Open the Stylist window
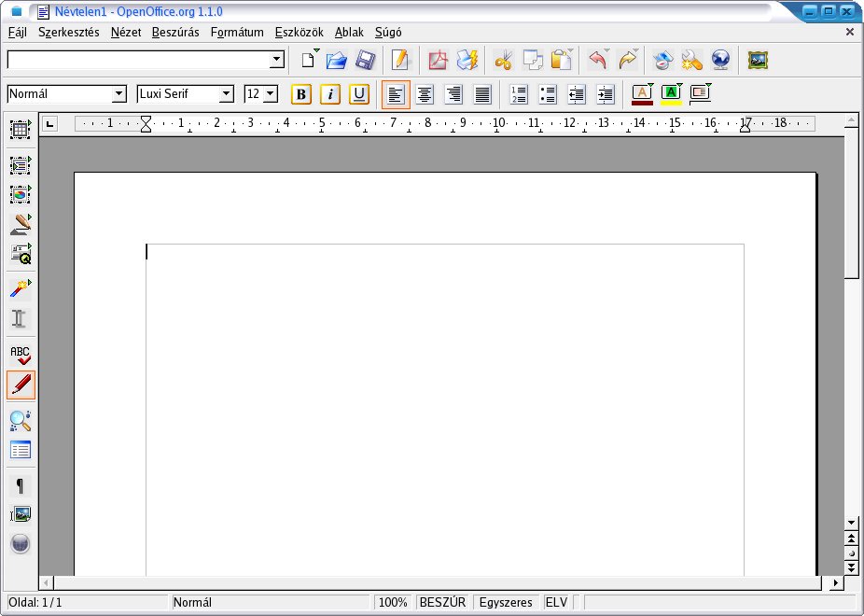864x616 pixels. (x=692, y=60)
